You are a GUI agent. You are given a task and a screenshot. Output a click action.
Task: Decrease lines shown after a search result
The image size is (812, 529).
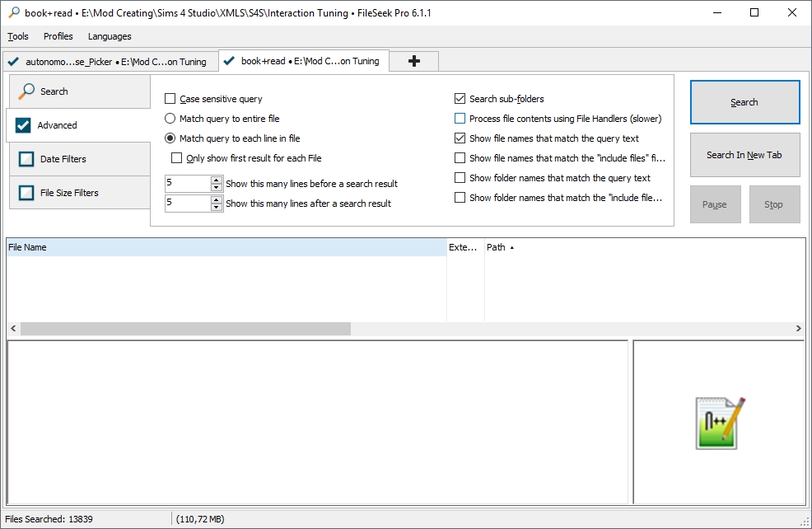(217, 208)
